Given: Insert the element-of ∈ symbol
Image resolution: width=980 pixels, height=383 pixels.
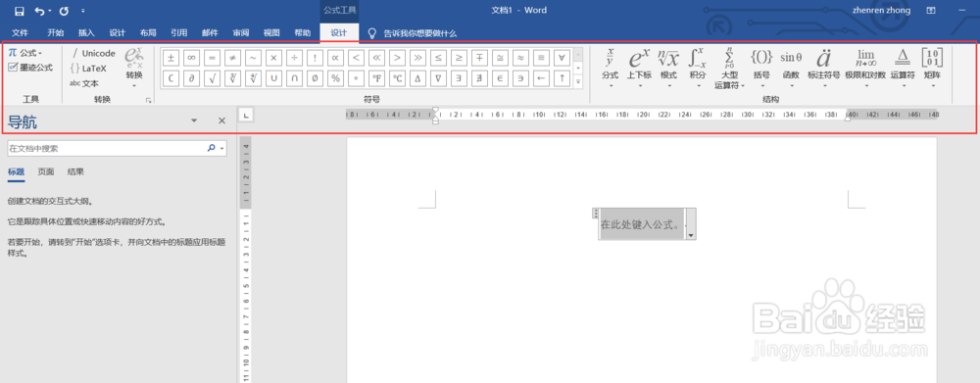Looking at the screenshot, I should pos(500,78).
